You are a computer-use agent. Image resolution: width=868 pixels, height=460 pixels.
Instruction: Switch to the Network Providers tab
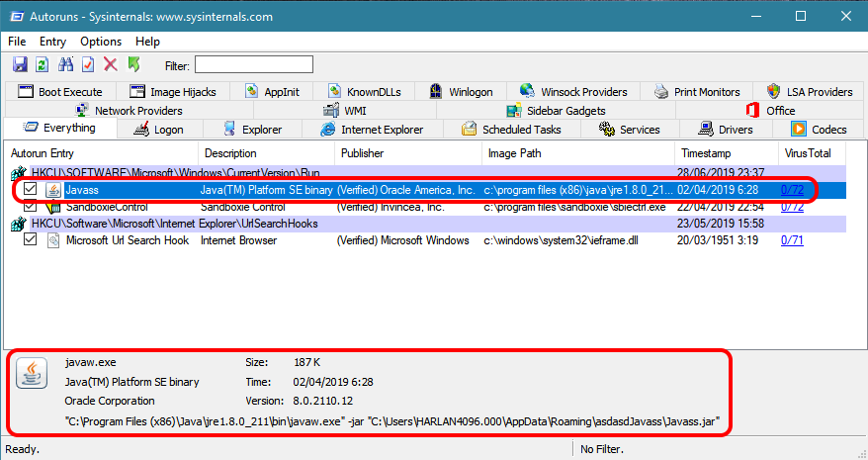coord(129,110)
